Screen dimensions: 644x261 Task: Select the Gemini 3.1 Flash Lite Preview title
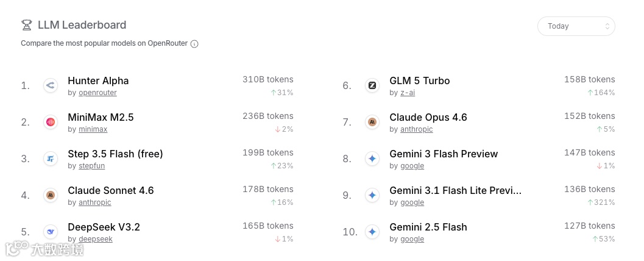click(x=455, y=190)
